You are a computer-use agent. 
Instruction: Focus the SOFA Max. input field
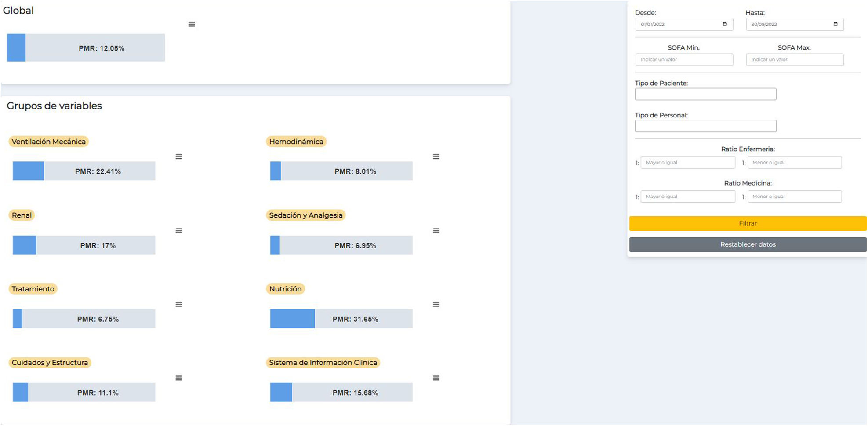click(x=795, y=59)
